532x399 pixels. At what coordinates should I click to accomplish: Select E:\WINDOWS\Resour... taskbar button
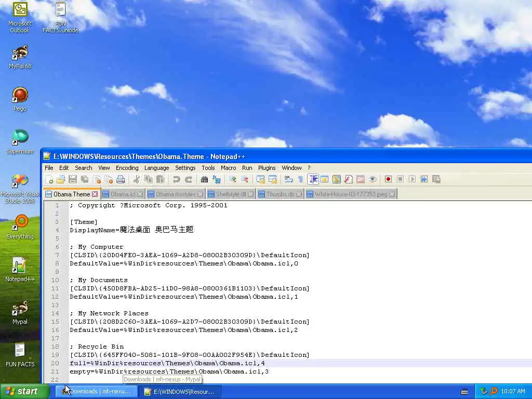point(180,392)
